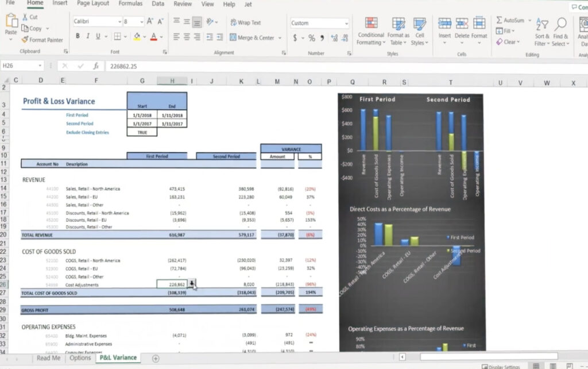Open Display Settings in the status bar

point(504,365)
